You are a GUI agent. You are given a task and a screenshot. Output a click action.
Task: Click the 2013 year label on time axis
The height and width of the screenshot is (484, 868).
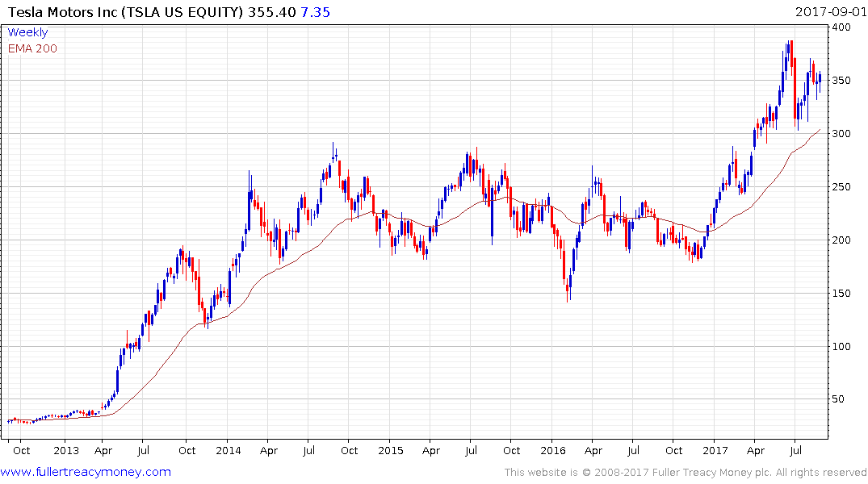(x=66, y=450)
